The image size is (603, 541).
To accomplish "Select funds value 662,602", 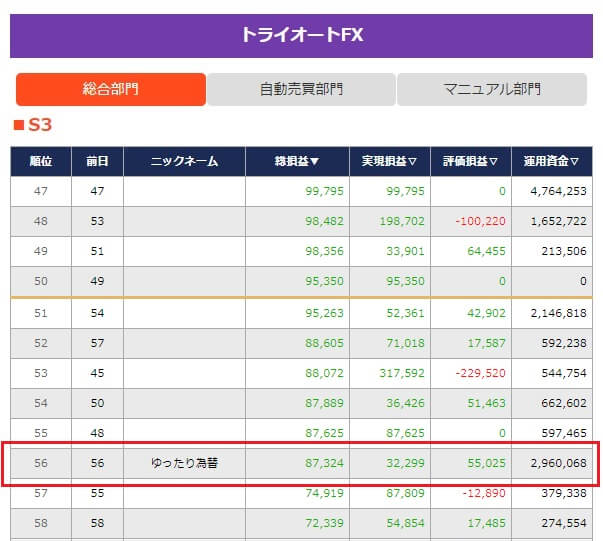I will pyautogui.click(x=564, y=403).
